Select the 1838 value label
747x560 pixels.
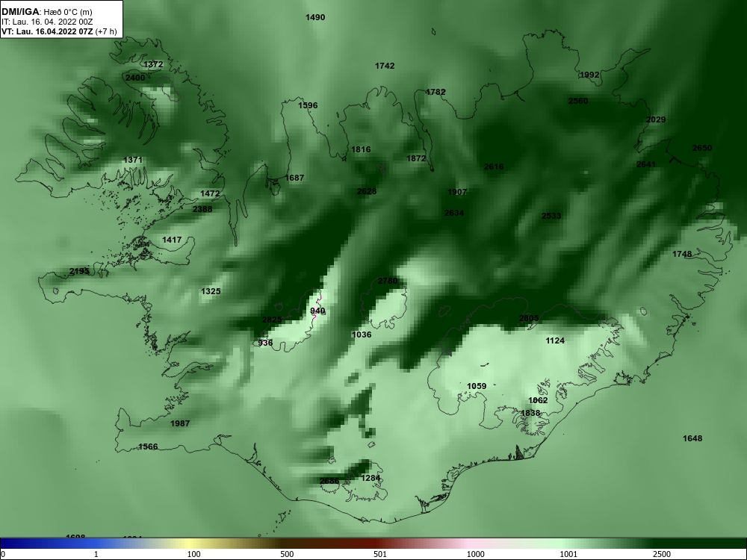(x=530, y=414)
